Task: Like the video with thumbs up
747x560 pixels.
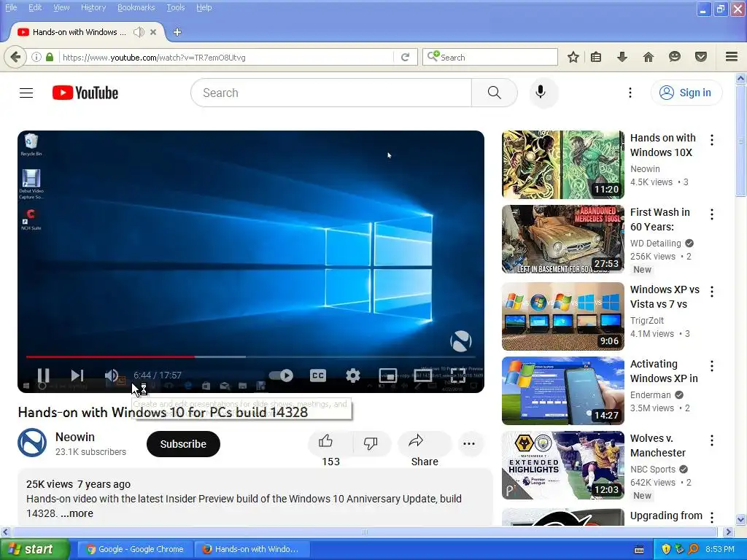Action: [x=326, y=443]
